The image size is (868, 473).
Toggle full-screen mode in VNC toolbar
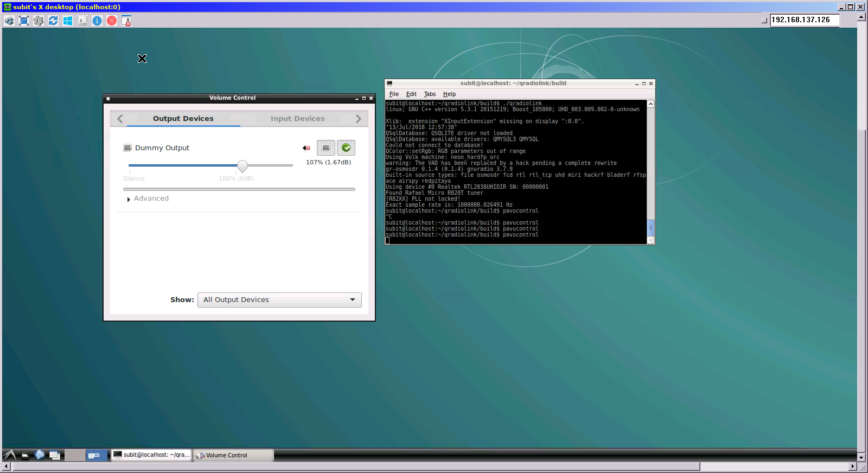[x=24, y=21]
